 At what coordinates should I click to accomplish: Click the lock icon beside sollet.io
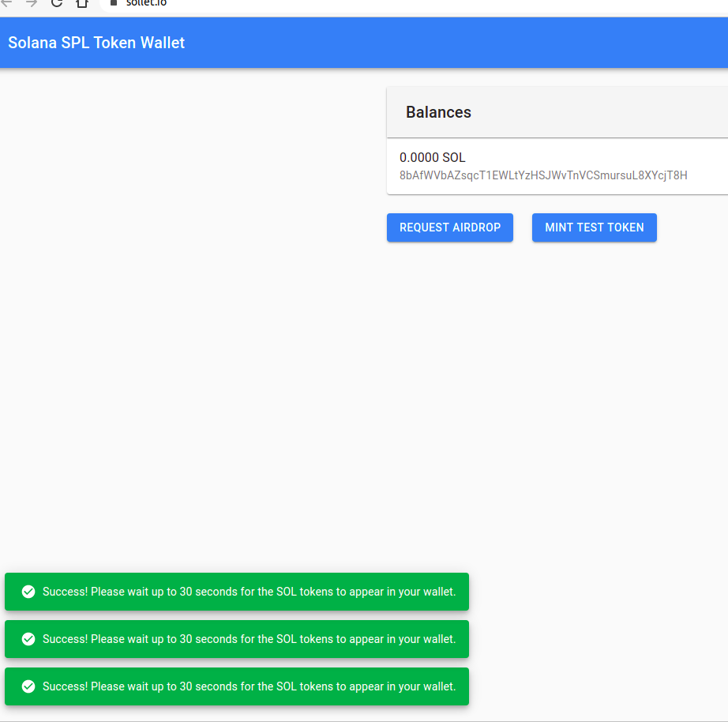pyautogui.click(x=113, y=3)
